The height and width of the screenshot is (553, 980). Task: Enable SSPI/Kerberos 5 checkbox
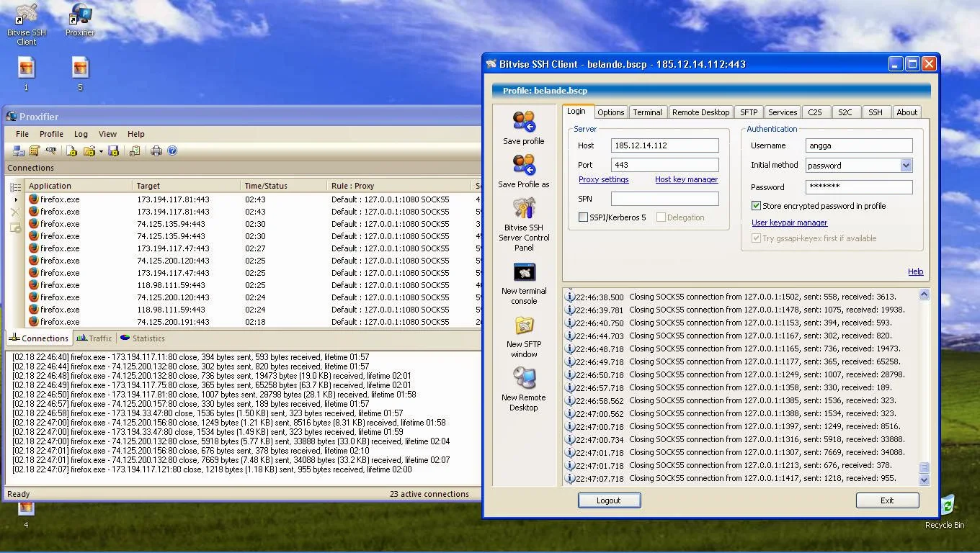pyautogui.click(x=583, y=217)
